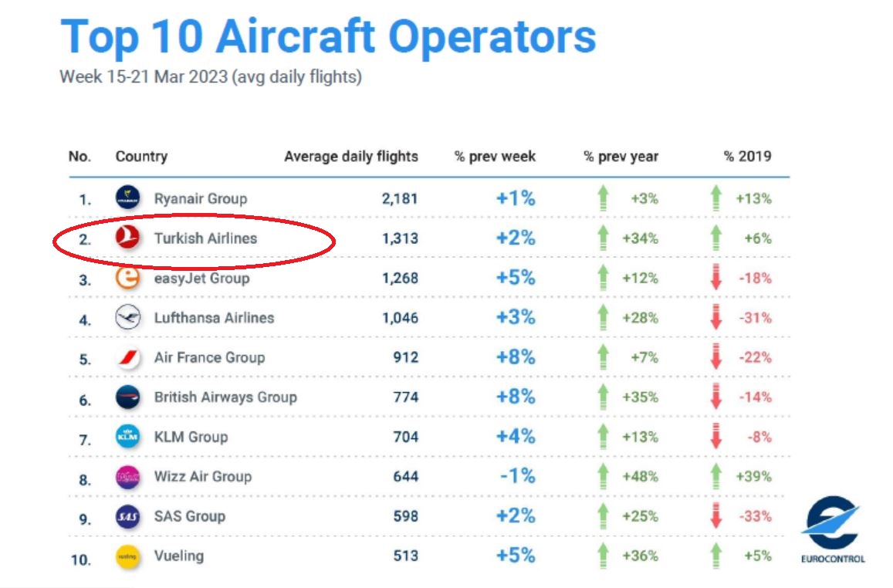Click the yellow Vueling logo icon

click(127, 556)
